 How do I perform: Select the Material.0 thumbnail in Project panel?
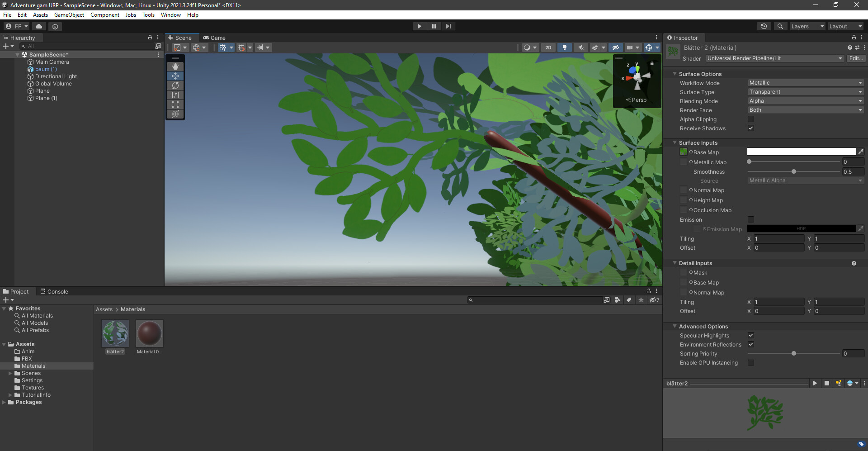click(x=149, y=333)
